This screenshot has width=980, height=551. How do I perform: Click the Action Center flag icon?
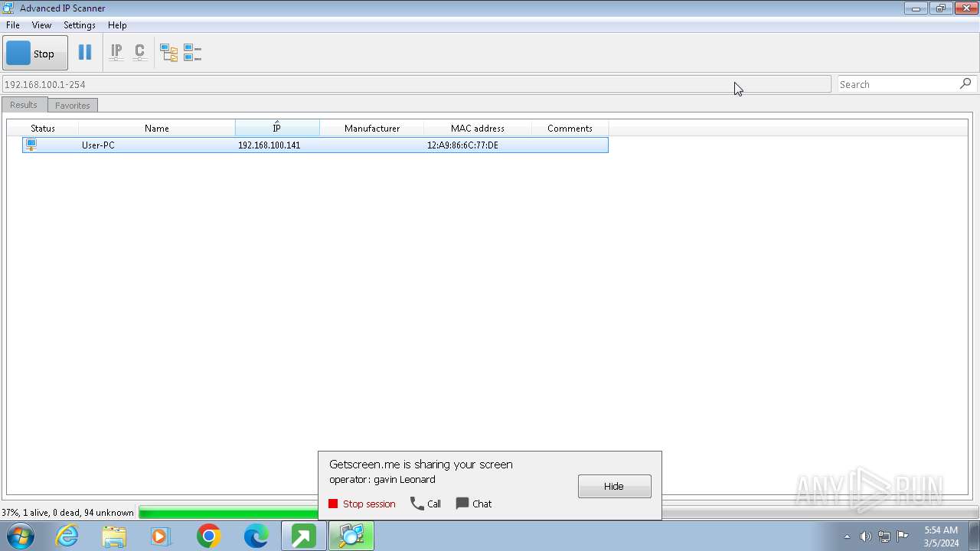tap(903, 536)
